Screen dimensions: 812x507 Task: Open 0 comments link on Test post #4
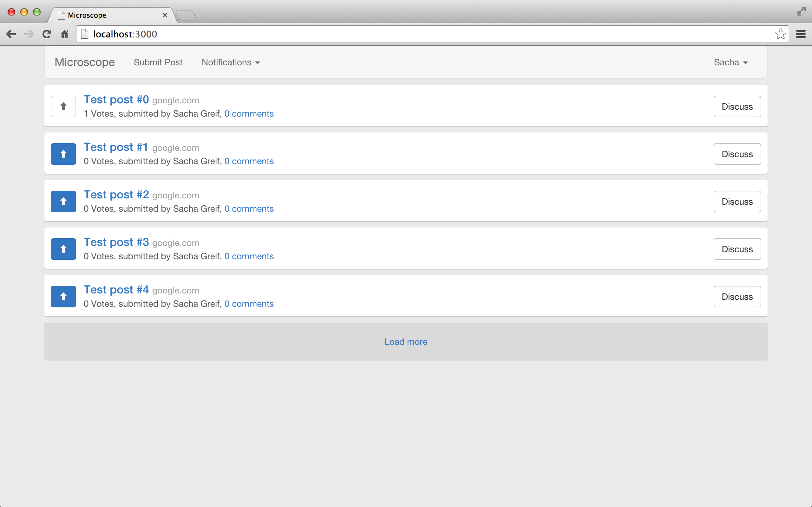click(x=249, y=304)
